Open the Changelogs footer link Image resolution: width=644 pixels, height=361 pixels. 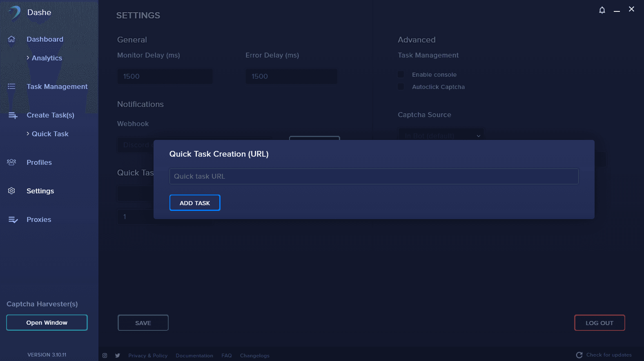tap(254, 356)
